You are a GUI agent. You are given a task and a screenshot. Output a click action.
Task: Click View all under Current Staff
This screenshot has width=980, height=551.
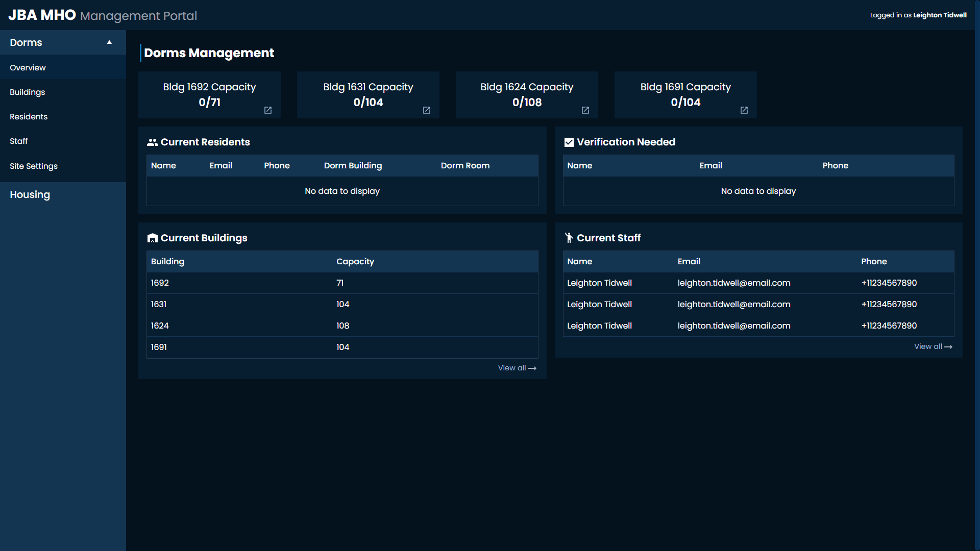pos(933,346)
